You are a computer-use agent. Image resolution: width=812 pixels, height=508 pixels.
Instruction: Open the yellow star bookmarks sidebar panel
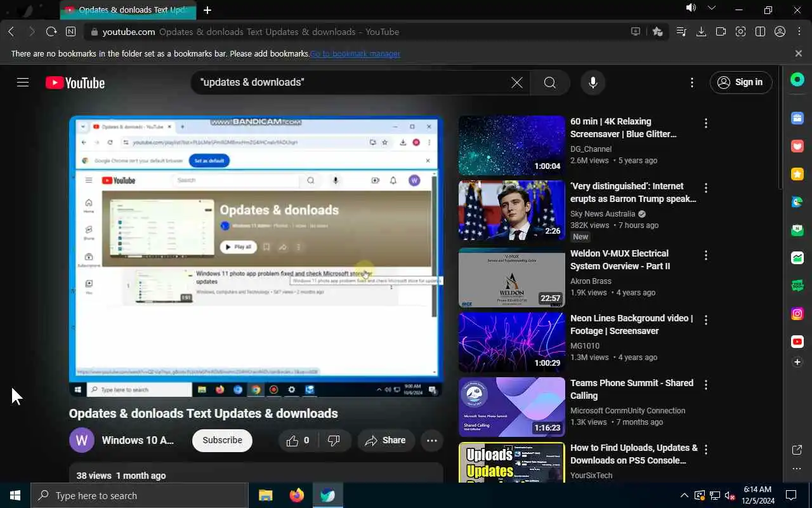tap(797, 174)
